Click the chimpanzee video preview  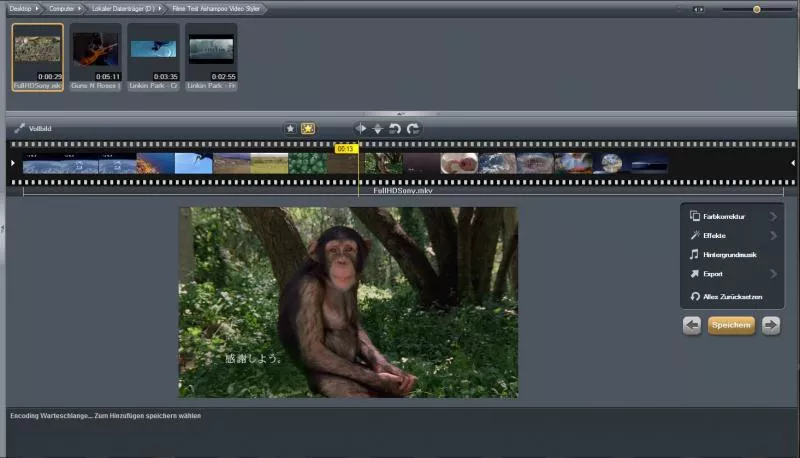point(348,302)
